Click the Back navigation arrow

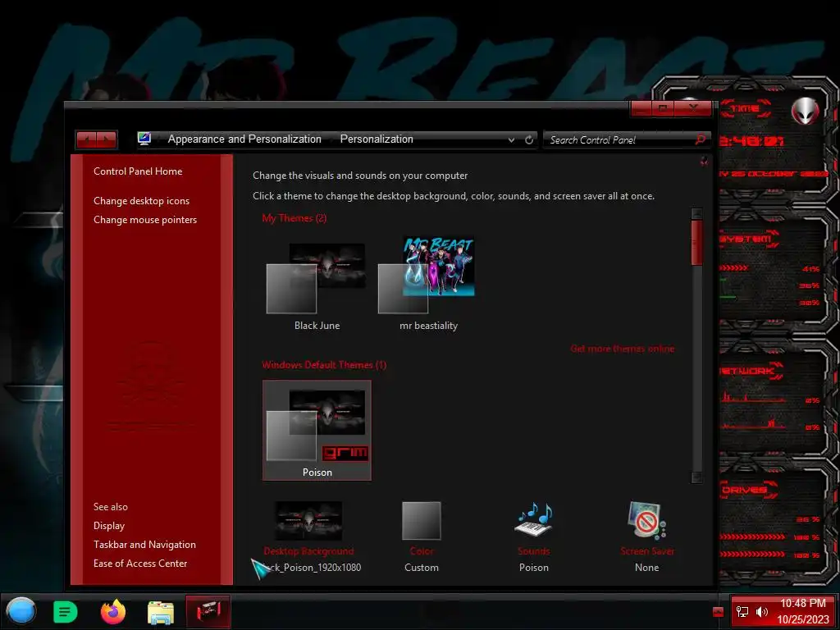point(86,139)
